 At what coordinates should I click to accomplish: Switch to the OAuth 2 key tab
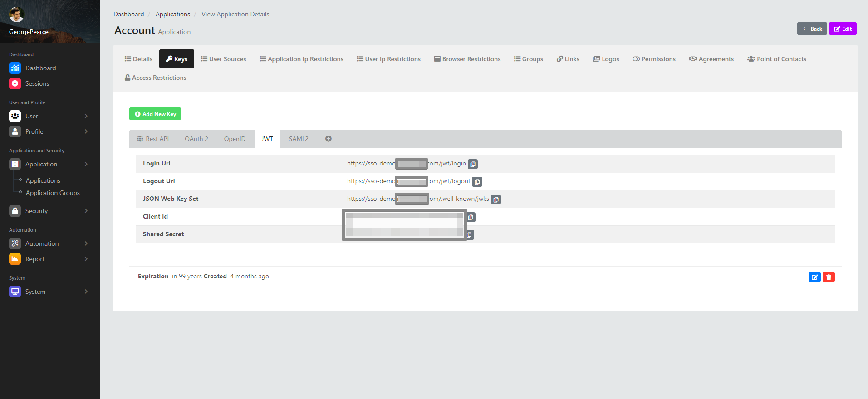196,139
